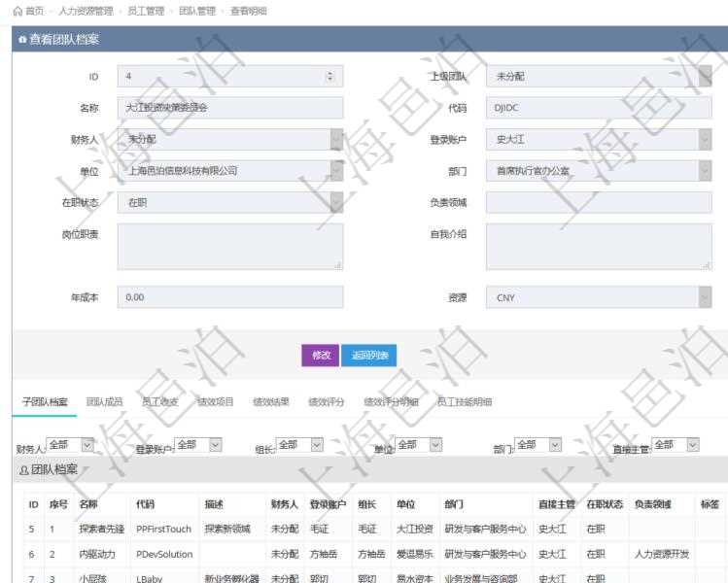This screenshot has width=728, height=583.
Task: Click the 年成本 input field
Action: pyautogui.click(x=230, y=297)
